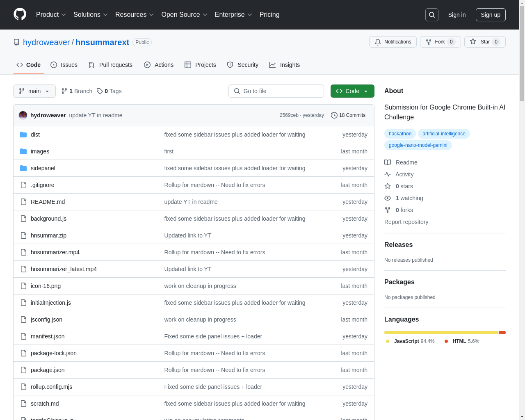Open the package-lock.json file
The image size is (525, 420).
54,353
